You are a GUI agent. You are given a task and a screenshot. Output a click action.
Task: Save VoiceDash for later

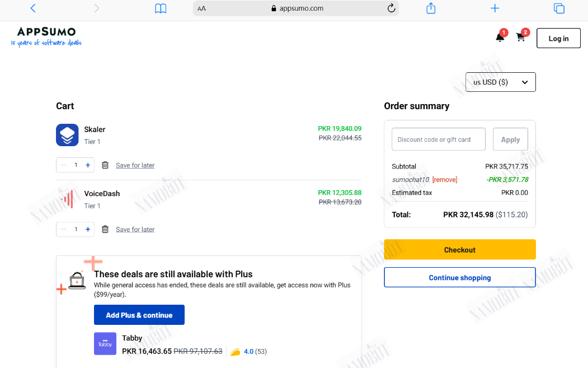(x=135, y=230)
